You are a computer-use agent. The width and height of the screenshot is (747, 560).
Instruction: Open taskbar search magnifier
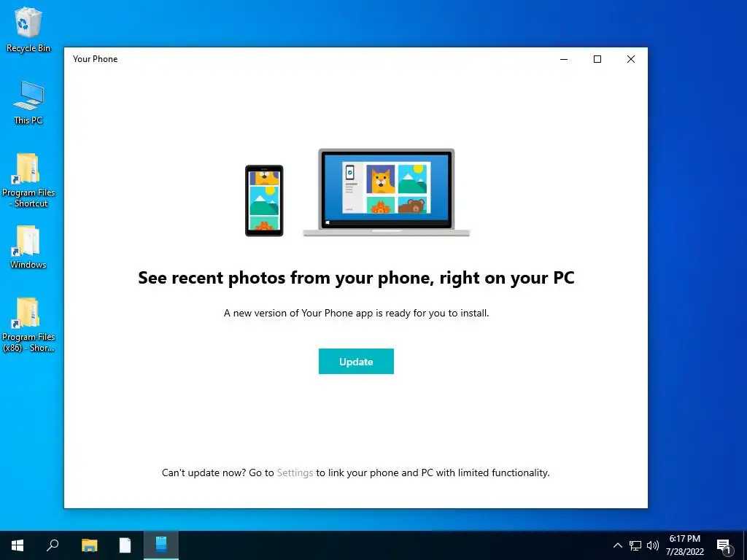pyautogui.click(x=53, y=545)
